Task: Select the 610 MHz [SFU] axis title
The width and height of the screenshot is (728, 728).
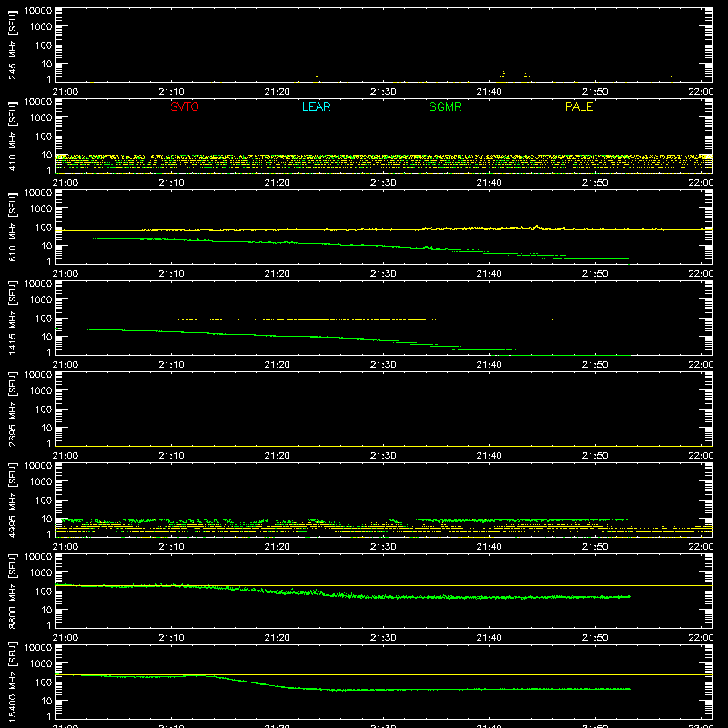Action: 12,227
